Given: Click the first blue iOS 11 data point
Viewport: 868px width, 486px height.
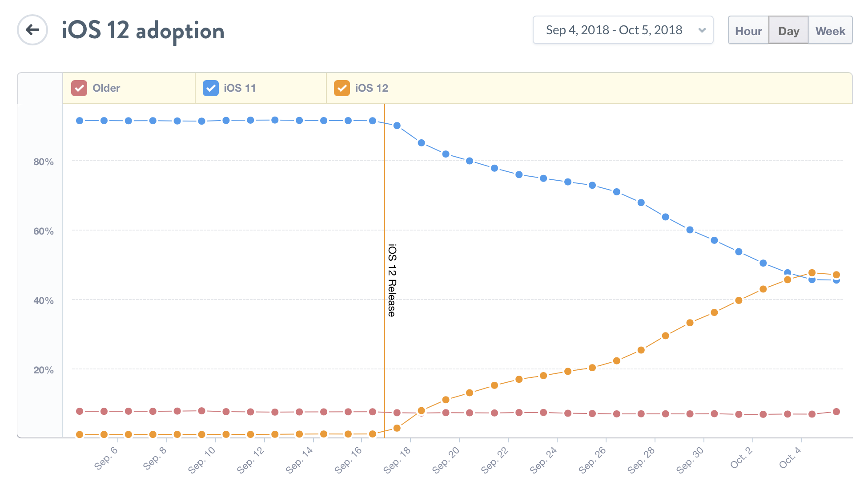Looking at the screenshot, I should tap(80, 121).
